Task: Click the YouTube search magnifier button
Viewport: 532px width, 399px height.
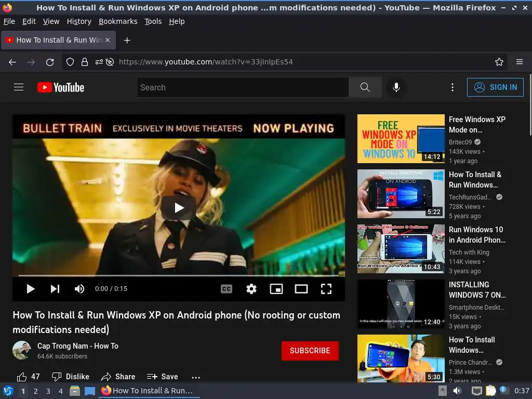Action: pyautogui.click(x=365, y=87)
